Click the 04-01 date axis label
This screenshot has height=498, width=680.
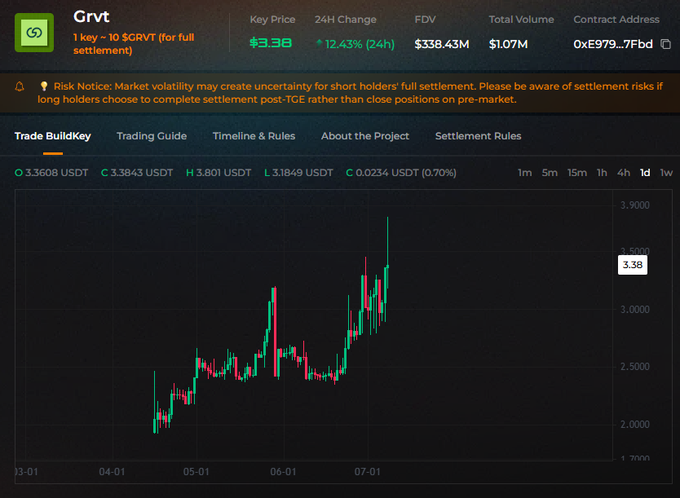click(x=112, y=472)
